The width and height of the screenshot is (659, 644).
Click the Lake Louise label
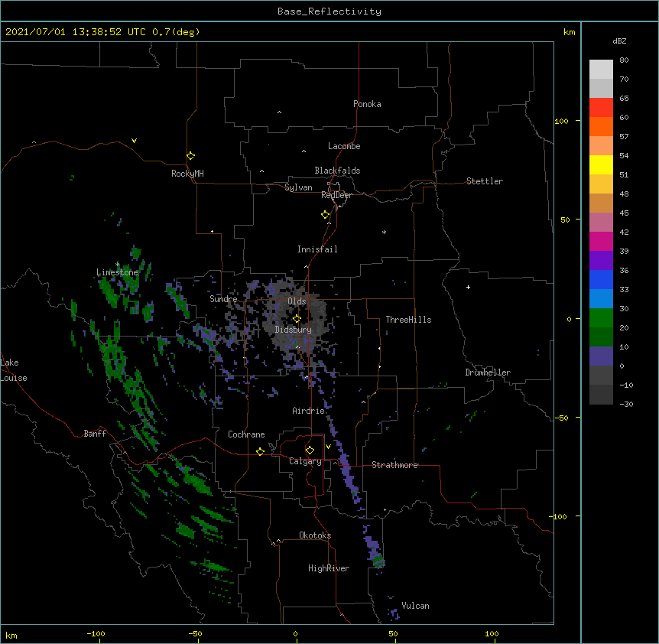coord(14,370)
